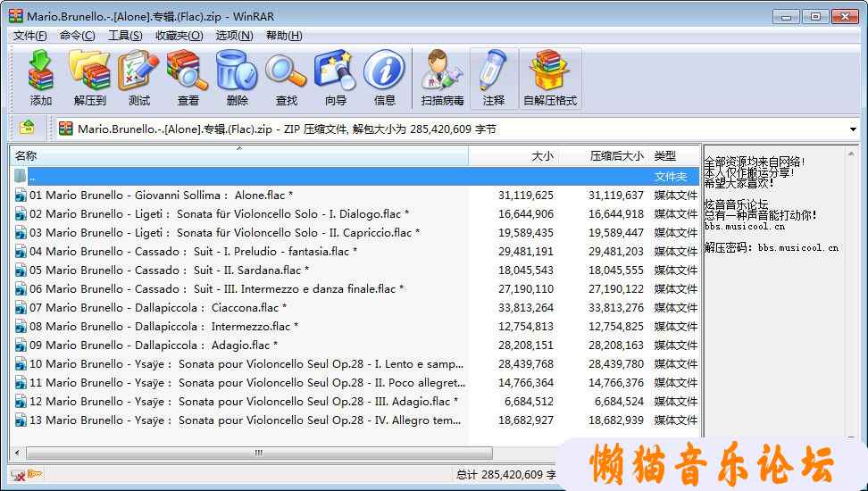This screenshot has height=491, width=868.
Task: Click the left arrow of the horizontal scrollbar
Action: [x=17, y=453]
